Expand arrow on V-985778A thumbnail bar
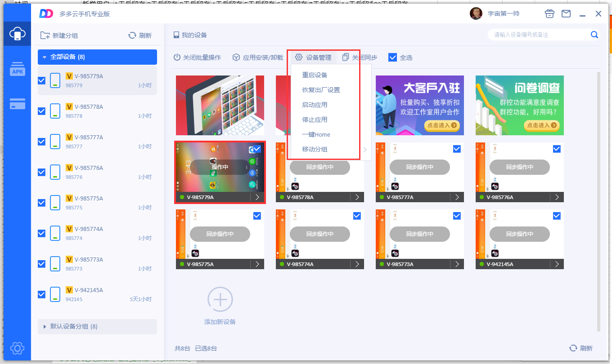The width and height of the screenshot is (612, 364). [x=357, y=197]
